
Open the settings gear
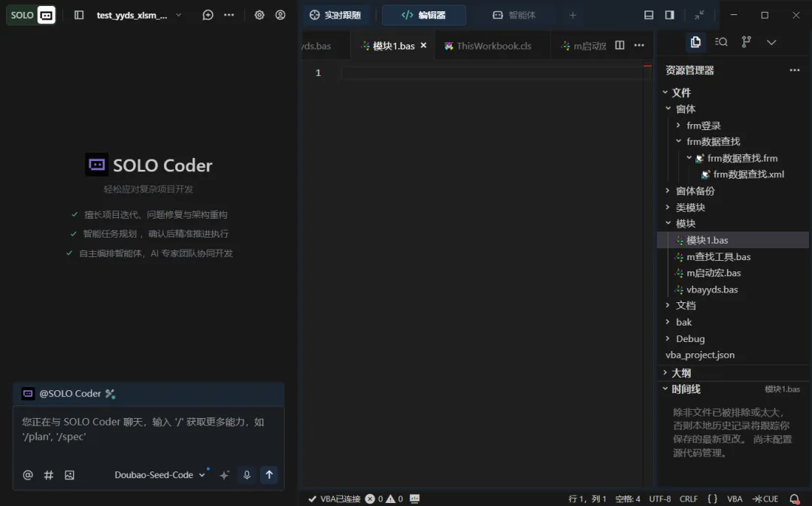coord(259,15)
